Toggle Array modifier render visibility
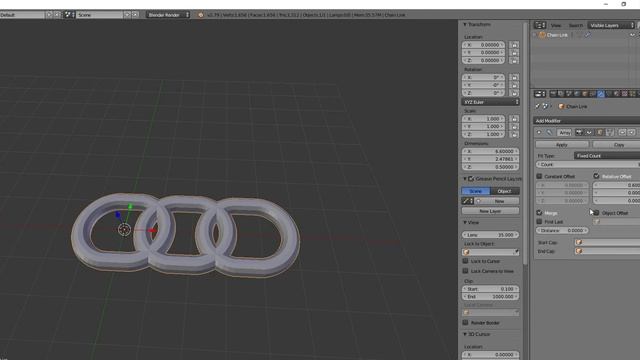The height and width of the screenshot is (360, 640). tap(579, 132)
